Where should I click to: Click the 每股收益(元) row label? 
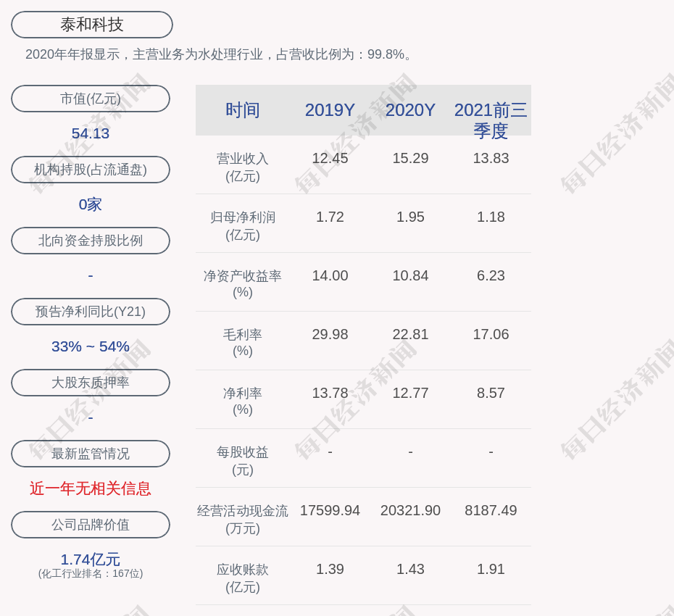(x=243, y=461)
